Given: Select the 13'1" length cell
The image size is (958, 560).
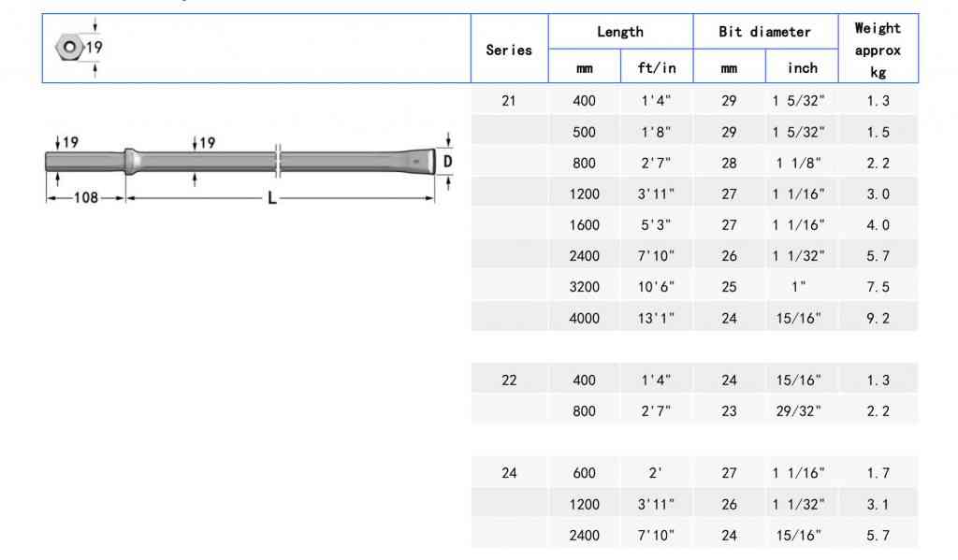Looking at the screenshot, I should tap(656, 318).
